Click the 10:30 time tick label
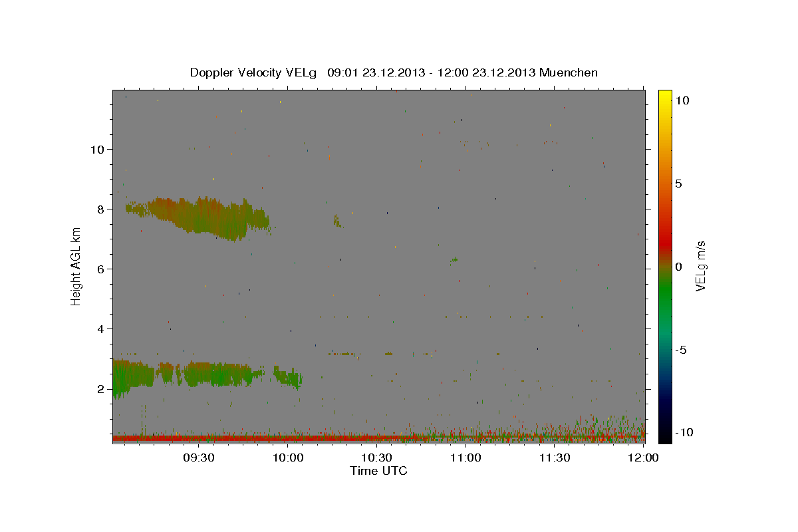This screenshot has height=532, width=798. coord(376,458)
